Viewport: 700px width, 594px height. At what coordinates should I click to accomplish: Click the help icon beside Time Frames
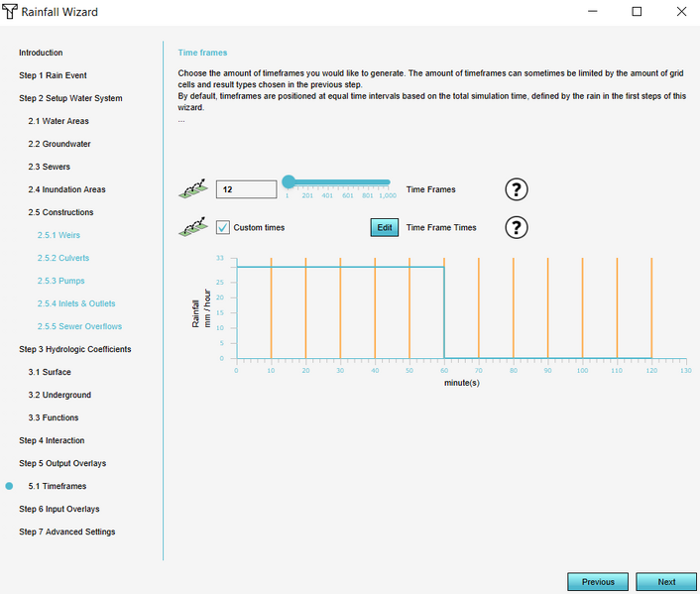(x=516, y=189)
